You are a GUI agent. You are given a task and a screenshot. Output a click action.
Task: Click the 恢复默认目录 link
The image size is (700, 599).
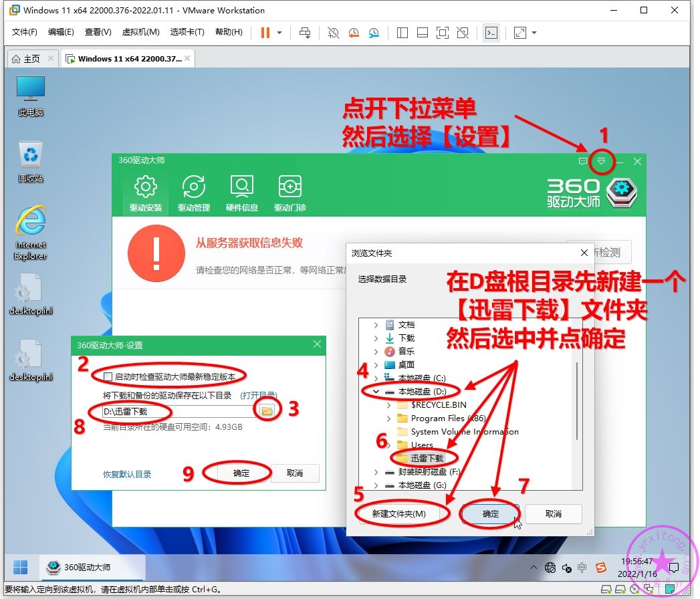[127, 474]
